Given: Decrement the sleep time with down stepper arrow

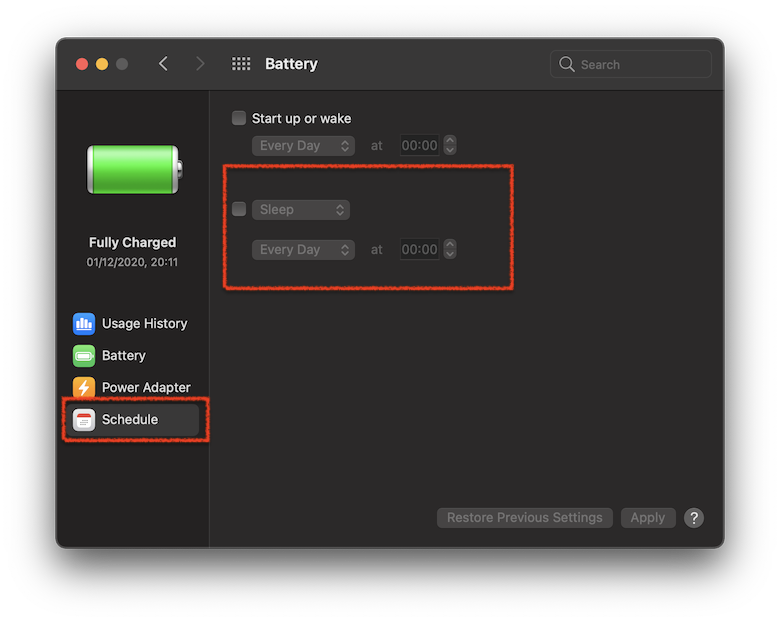Looking at the screenshot, I should point(450,254).
